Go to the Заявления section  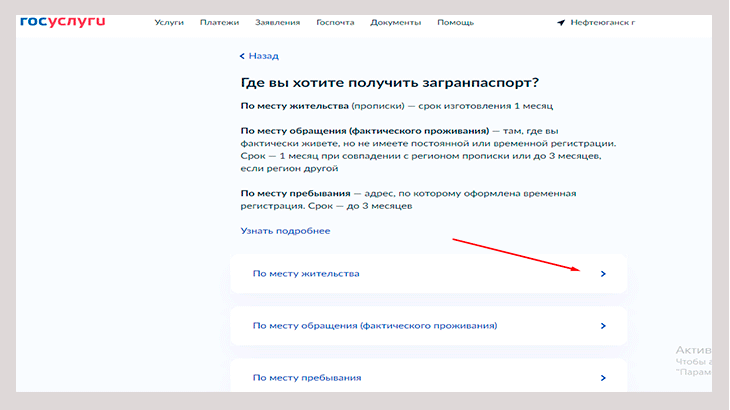pos(277,22)
